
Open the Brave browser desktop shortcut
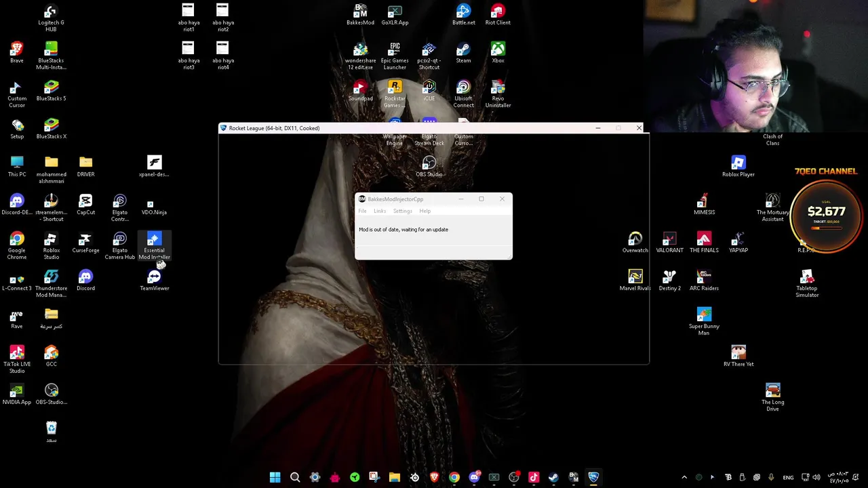pos(17,53)
